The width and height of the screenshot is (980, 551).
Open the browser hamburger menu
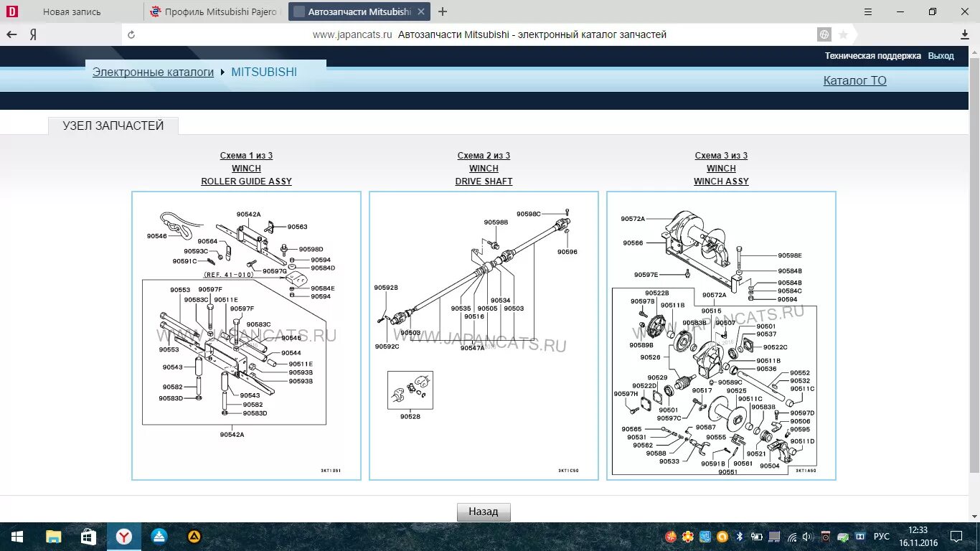coord(868,11)
